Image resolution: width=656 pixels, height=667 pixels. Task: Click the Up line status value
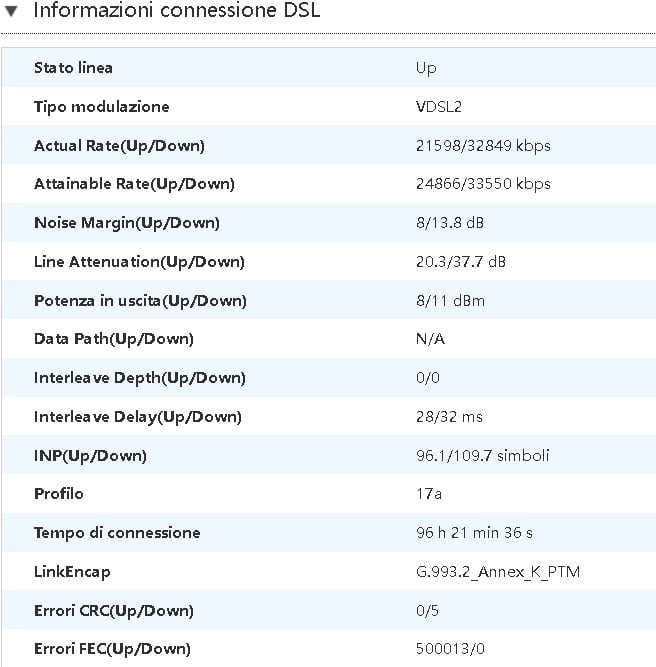(x=426, y=68)
